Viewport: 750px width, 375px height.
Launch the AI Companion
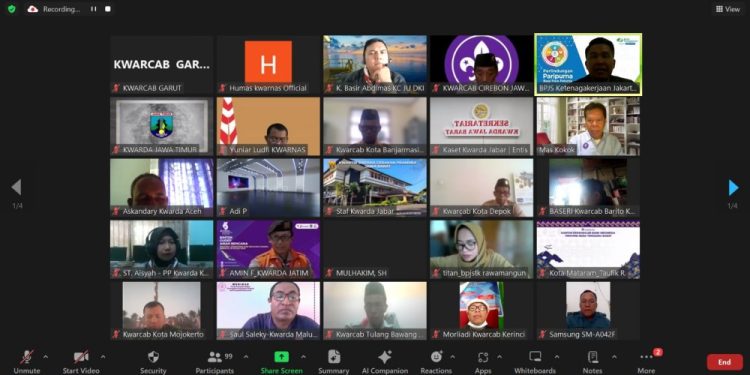[x=385, y=357]
